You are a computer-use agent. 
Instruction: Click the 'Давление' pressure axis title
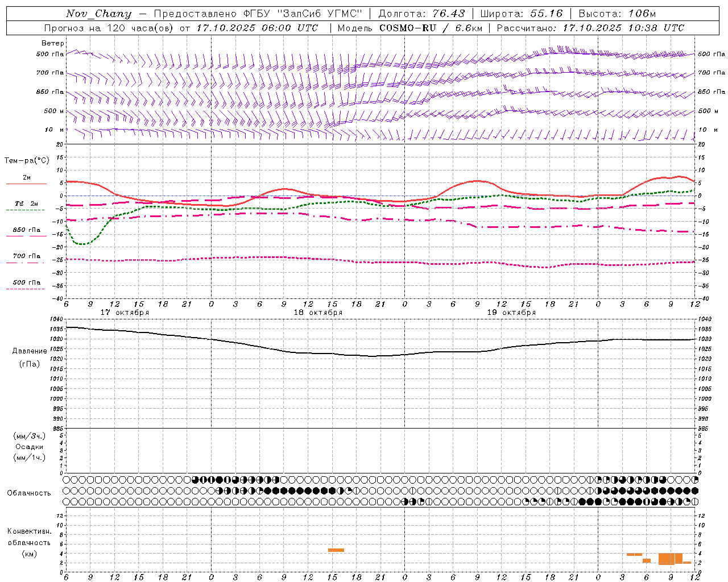point(30,351)
